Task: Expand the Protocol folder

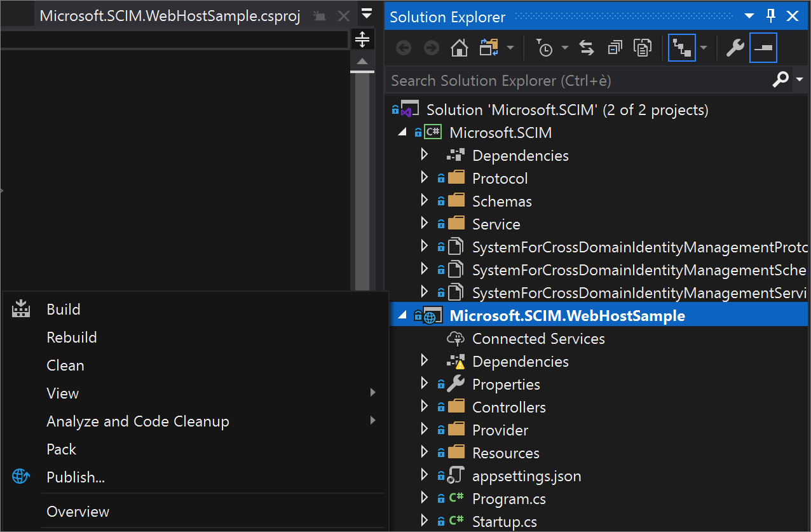Action: coord(425,179)
